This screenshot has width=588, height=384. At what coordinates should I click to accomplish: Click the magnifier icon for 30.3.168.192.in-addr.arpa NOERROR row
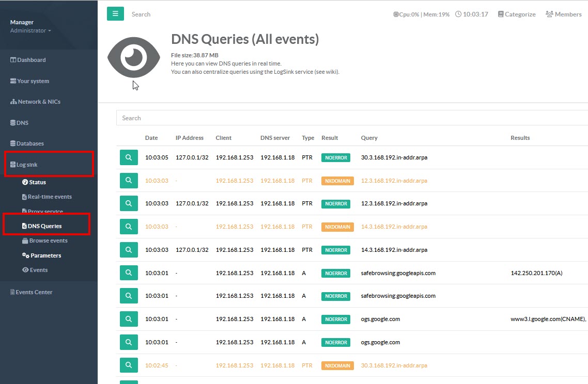(x=129, y=157)
